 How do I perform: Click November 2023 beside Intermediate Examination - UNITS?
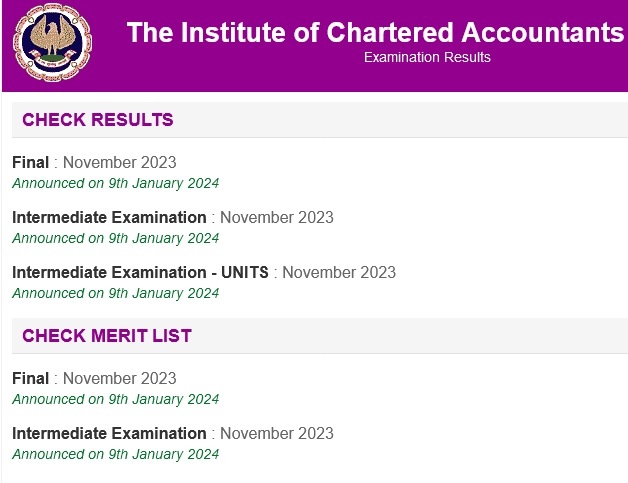339,272
